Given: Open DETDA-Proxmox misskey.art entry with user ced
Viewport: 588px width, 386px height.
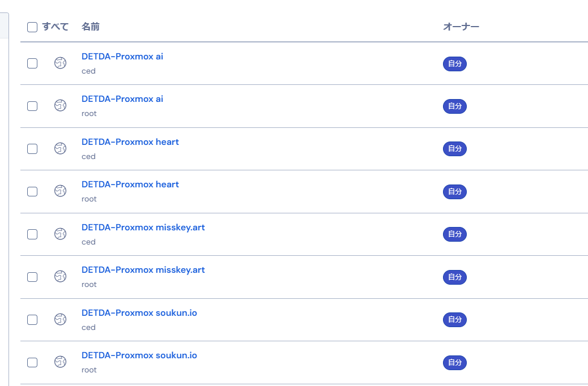Looking at the screenshot, I should [x=143, y=228].
